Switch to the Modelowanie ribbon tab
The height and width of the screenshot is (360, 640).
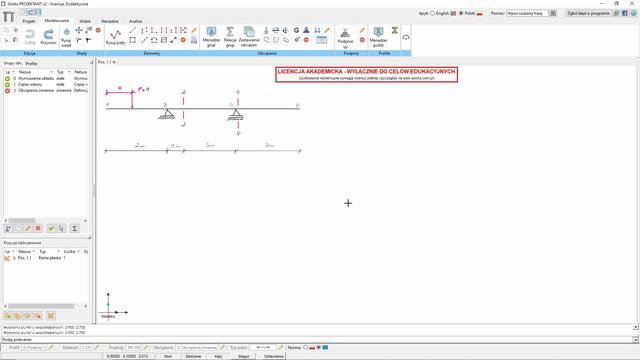[x=57, y=21]
